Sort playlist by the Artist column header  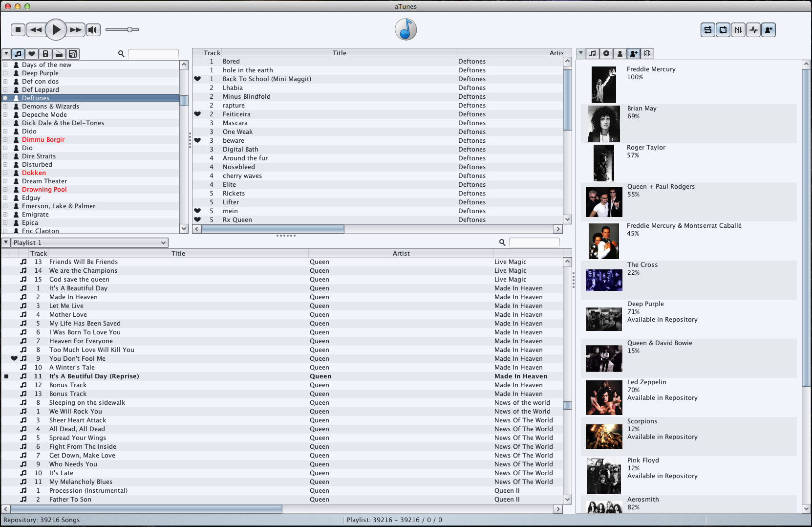pyautogui.click(x=401, y=253)
